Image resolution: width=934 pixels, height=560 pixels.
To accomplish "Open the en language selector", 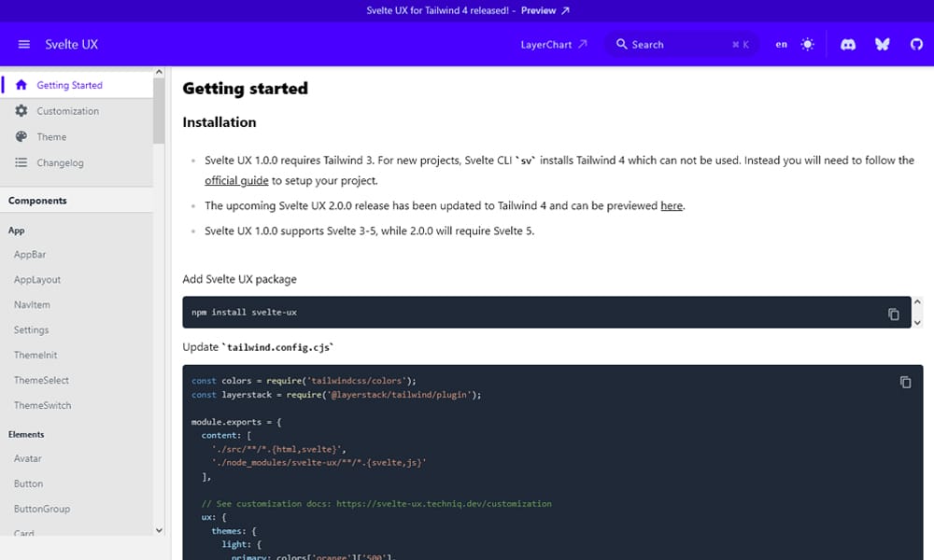I will [781, 45].
